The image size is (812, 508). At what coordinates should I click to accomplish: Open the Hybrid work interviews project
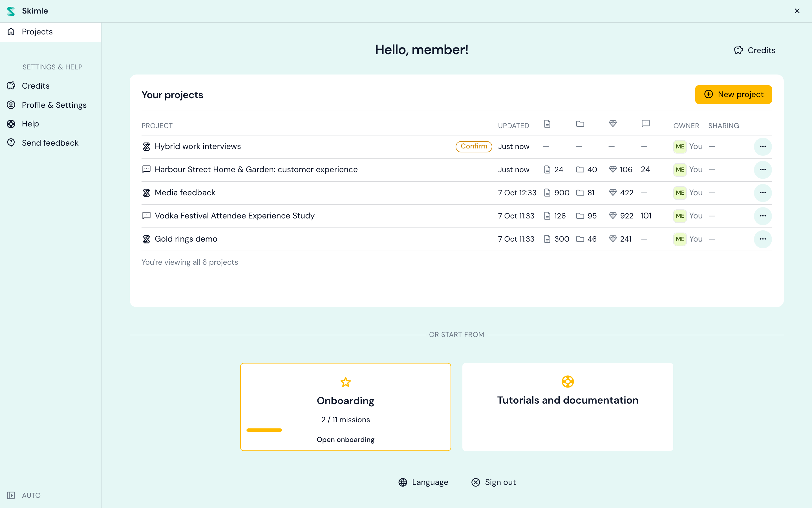coord(198,146)
